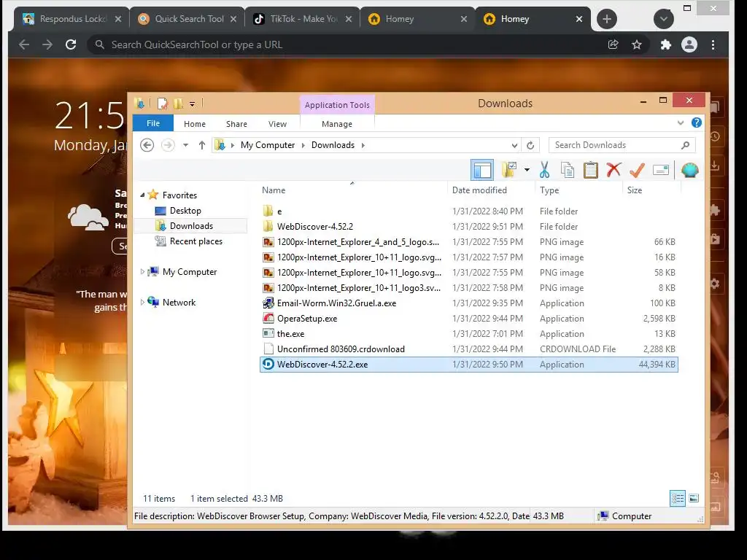Click the Search Downloads field
Image resolution: width=747 pixels, height=560 pixels.
622,145
